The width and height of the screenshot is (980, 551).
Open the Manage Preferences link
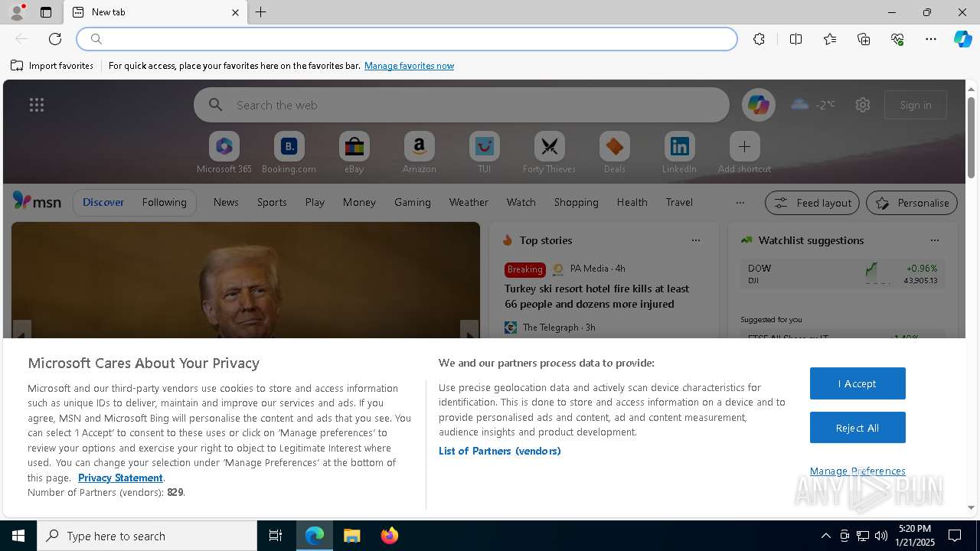(x=857, y=471)
